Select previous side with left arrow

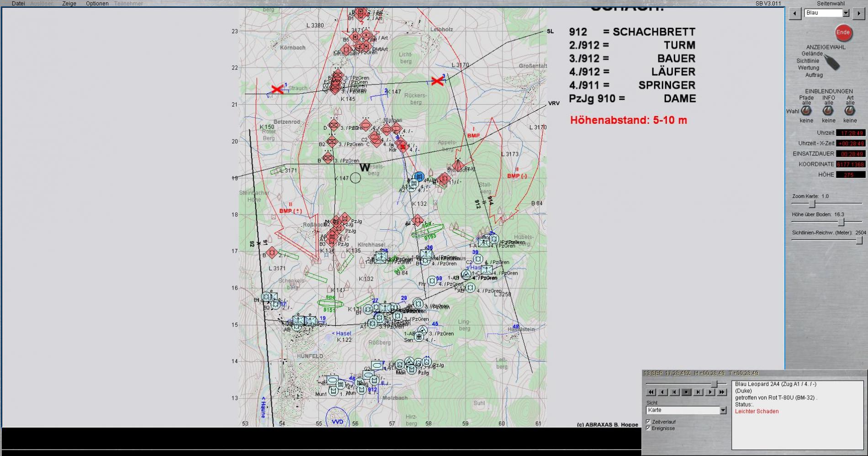(x=795, y=13)
